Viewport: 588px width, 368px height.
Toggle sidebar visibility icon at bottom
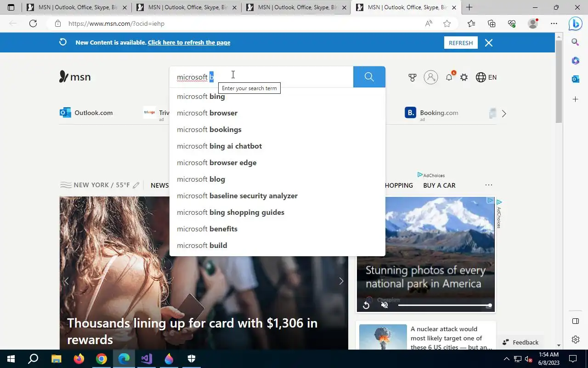pos(575,321)
